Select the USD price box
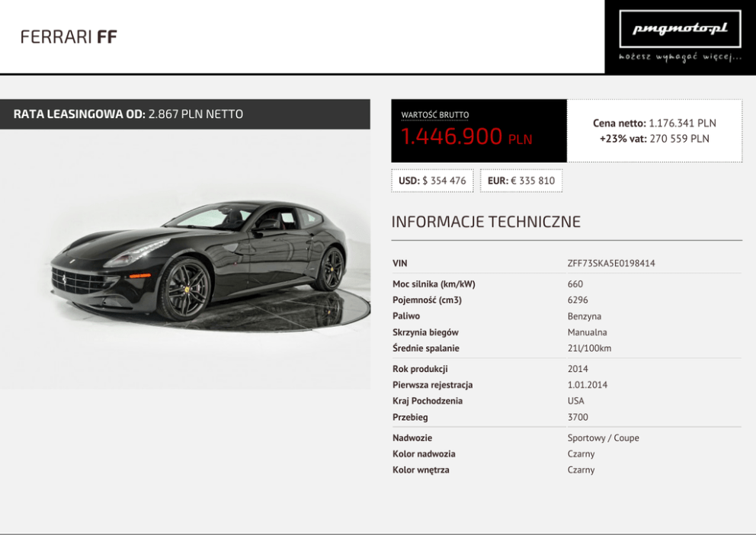756x535 pixels. click(x=432, y=181)
